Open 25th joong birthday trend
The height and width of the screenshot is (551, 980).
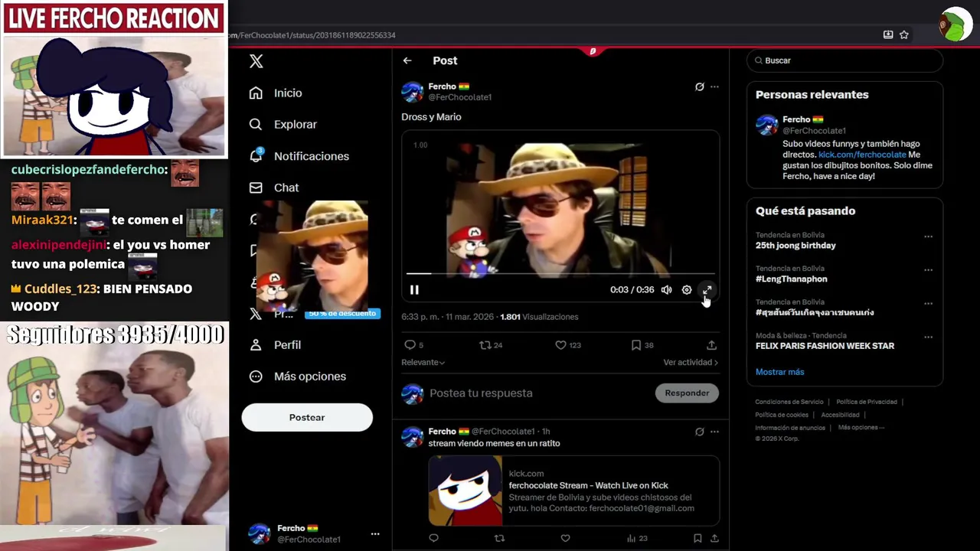point(795,246)
